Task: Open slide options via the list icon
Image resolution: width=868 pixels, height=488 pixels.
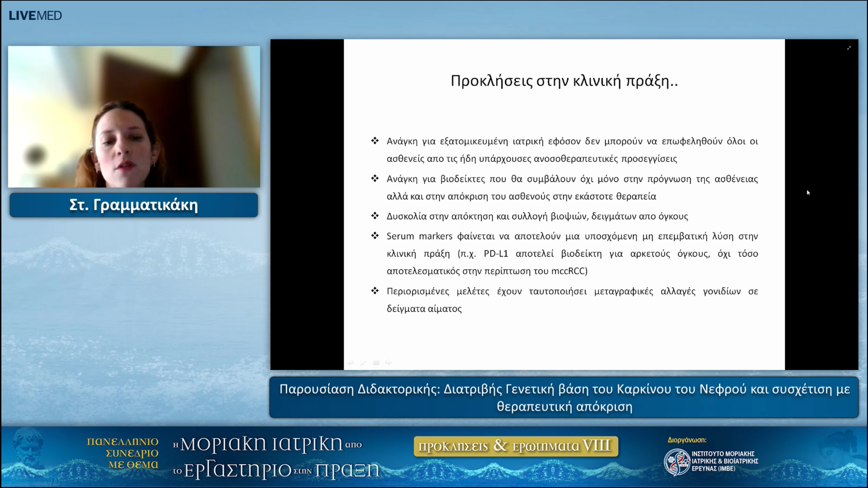Action: point(376,363)
